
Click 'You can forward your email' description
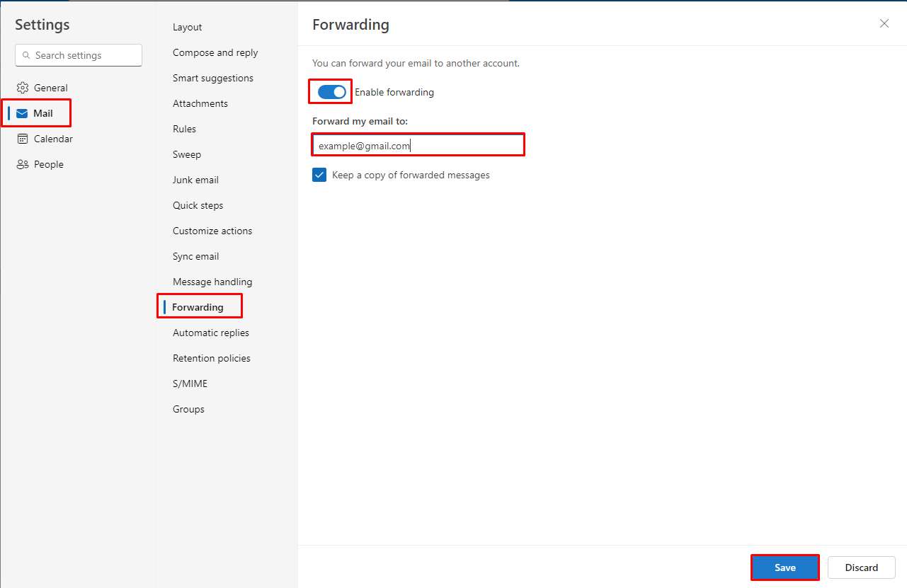click(416, 63)
